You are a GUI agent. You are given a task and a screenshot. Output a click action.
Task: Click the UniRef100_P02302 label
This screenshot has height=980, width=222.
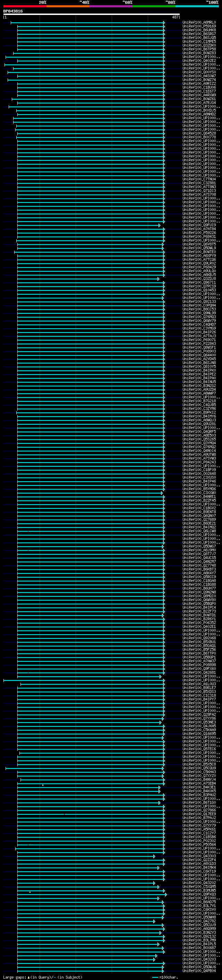pos(199,841)
